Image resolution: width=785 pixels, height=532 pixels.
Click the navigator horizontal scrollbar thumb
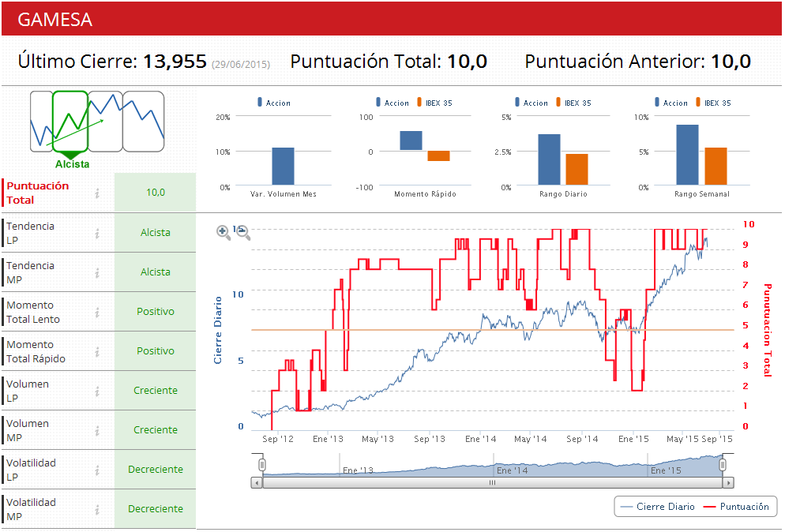493,483
